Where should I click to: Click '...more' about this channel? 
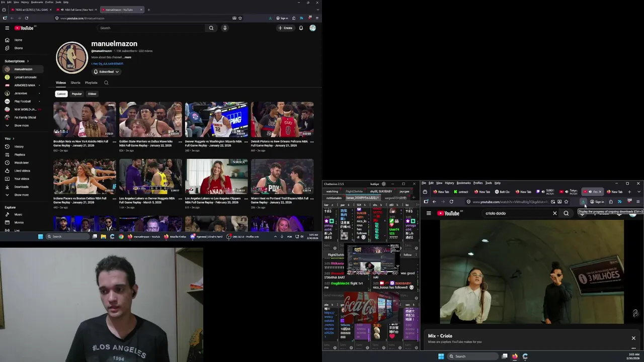127,57
